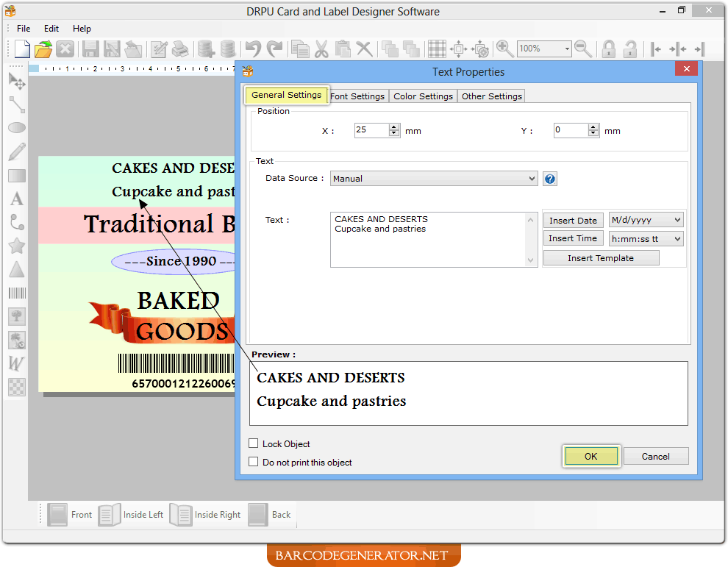Screen dimensions: 728x567
Task: Select the Rectangle shape tool
Action: click(x=17, y=176)
